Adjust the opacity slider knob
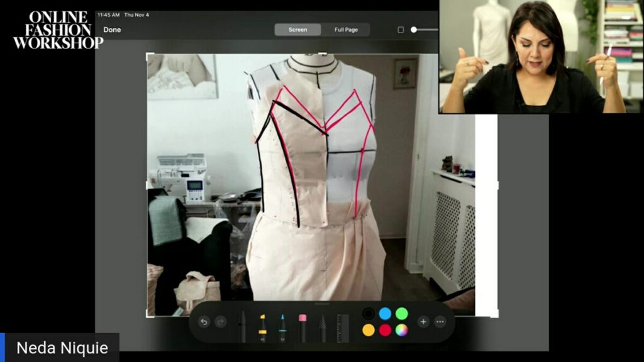Image resolution: width=644 pixels, height=362 pixels. pyautogui.click(x=414, y=30)
